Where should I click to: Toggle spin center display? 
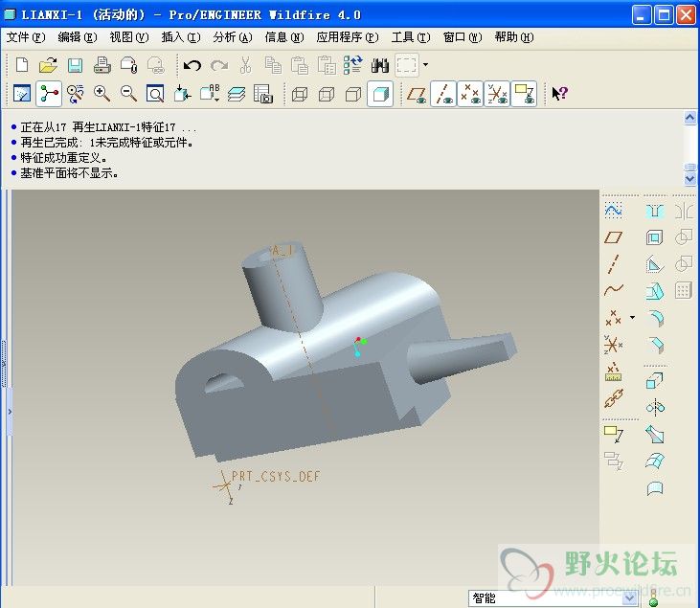49,94
